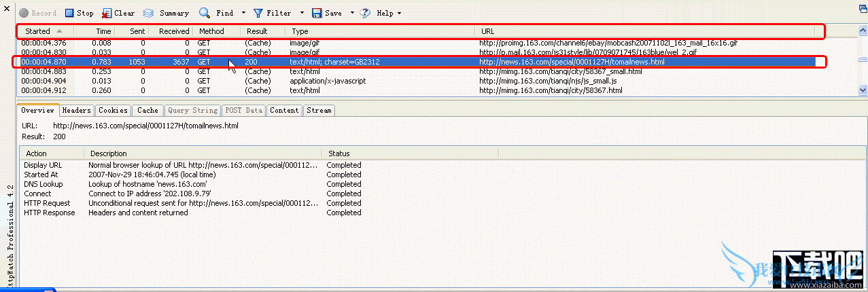Open the dropdown arrow next to Save
The image size is (868, 292).
352,13
